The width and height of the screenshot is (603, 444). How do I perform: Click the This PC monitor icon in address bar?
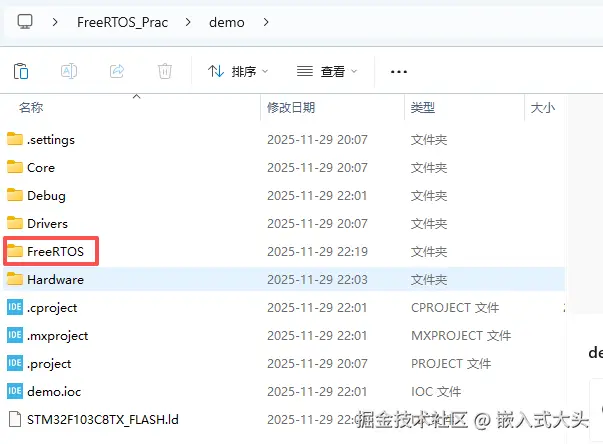point(25,22)
